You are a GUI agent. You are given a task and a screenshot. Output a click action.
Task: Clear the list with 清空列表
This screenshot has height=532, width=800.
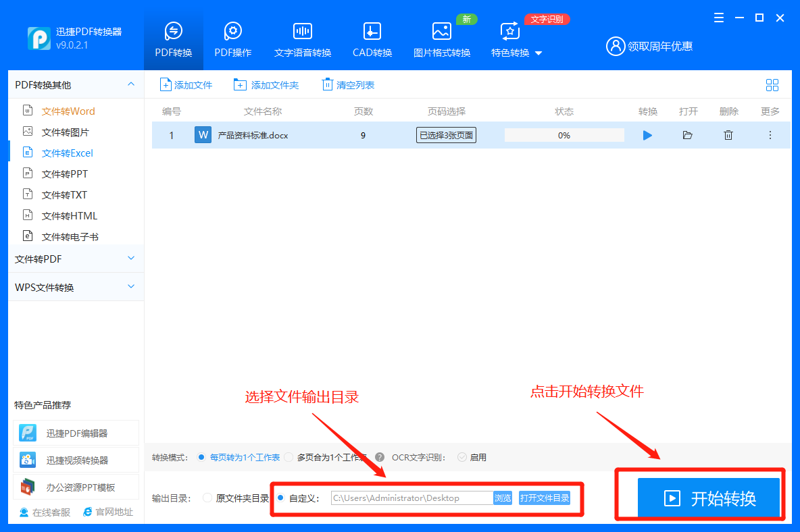pyautogui.click(x=349, y=84)
